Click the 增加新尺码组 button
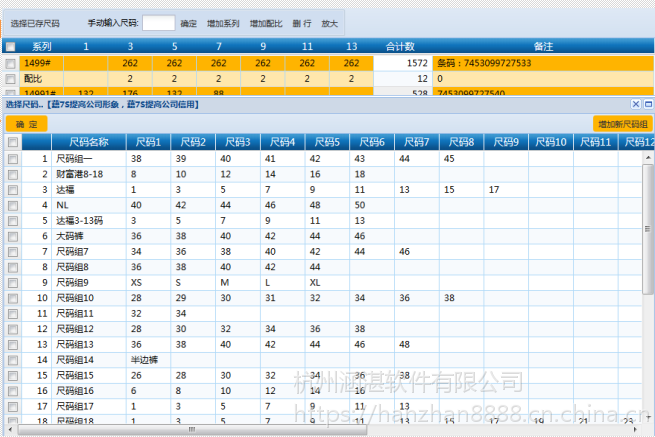Screen dimensions: 655x437 pyautogui.click(x=622, y=124)
